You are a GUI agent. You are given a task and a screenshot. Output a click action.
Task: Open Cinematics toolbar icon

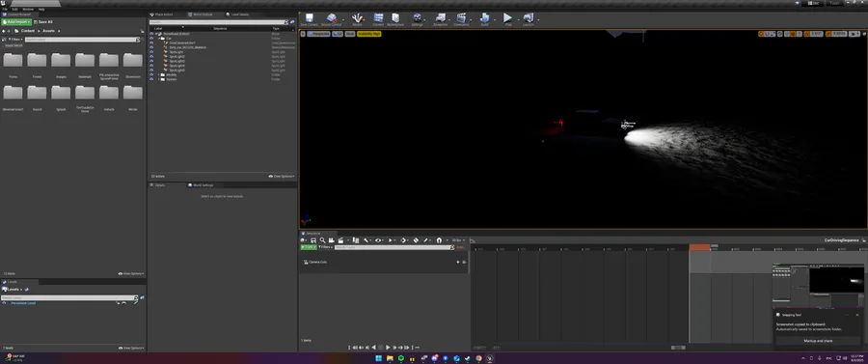pos(461,19)
